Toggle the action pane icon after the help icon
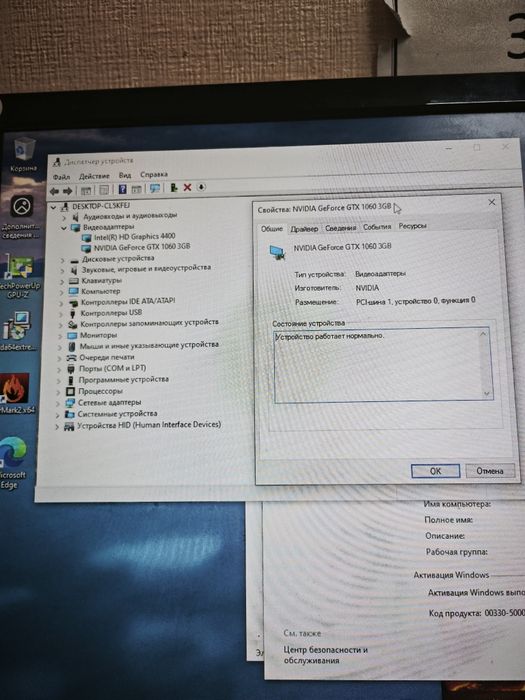Screen dimensions: 525x700 pos(137,189)
